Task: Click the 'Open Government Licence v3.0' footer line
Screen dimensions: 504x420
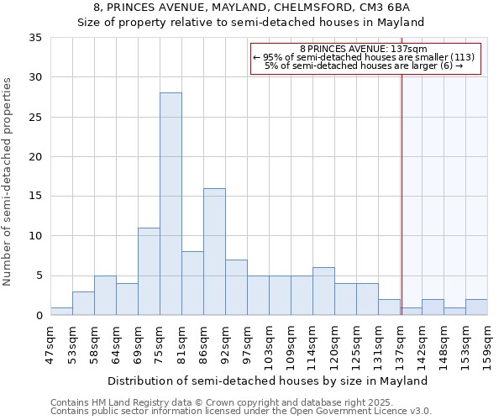Action: point(241,412)
